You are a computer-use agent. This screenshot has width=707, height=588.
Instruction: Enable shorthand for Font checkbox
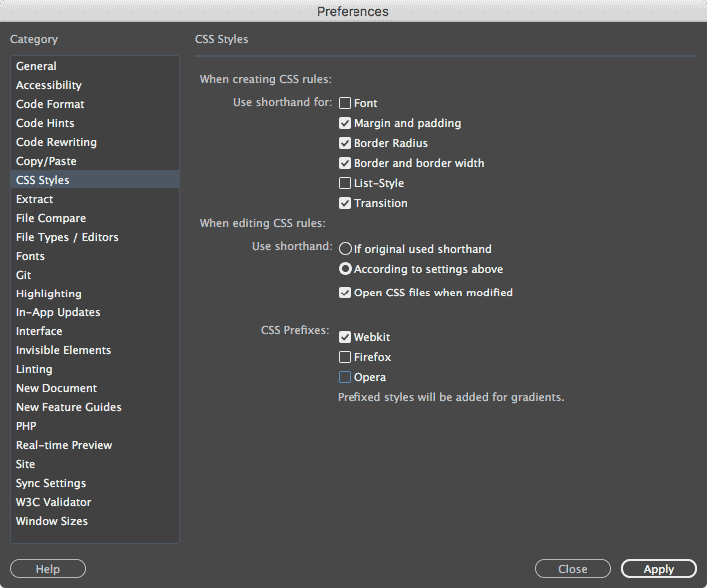point(345,103)
